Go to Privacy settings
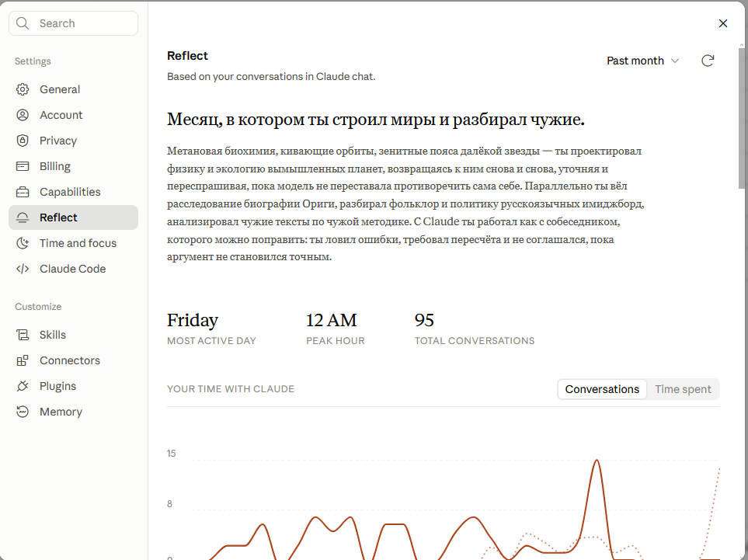This screenshot has height=560, width=748. [74, 141]
